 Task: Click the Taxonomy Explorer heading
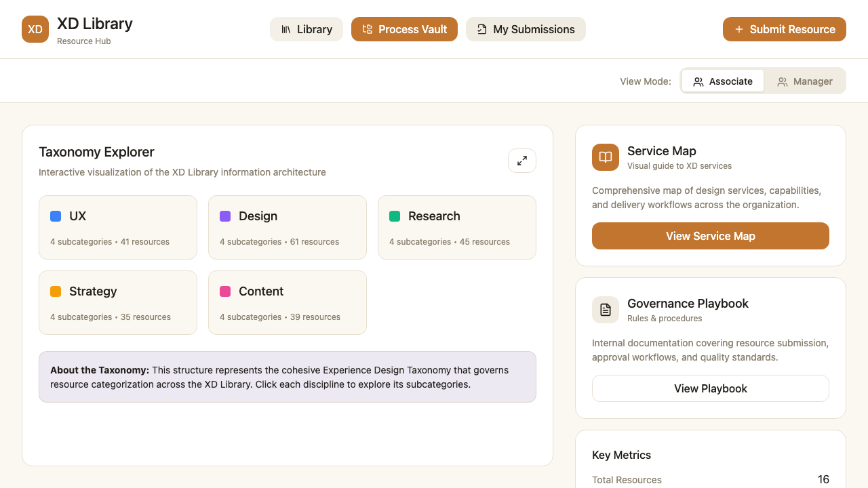pyautogui.click(x=96, y=152)
